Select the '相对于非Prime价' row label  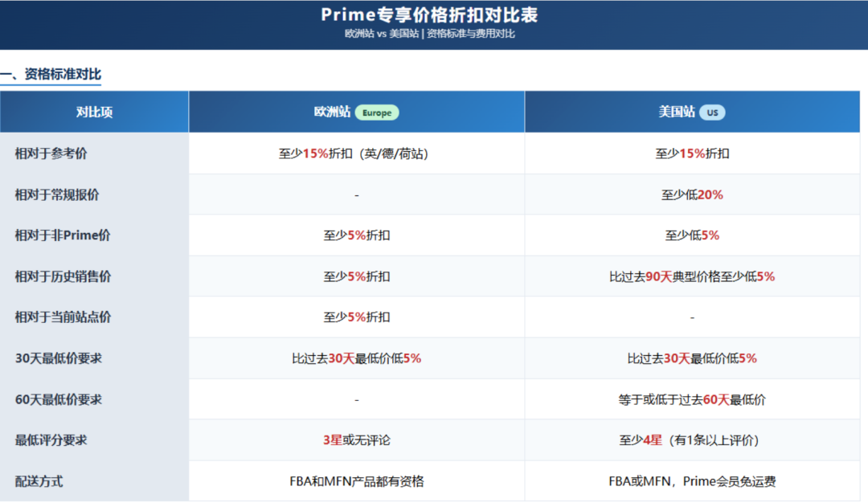(63, 235)
